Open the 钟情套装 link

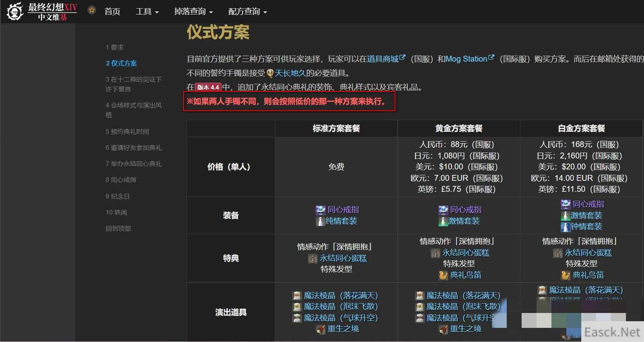click(x=586, y=226)
